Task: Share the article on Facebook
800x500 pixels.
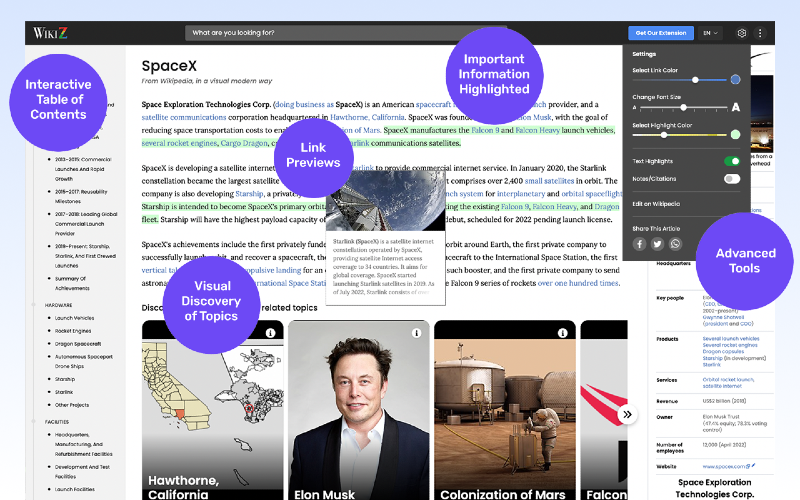Action: point(639,244)
